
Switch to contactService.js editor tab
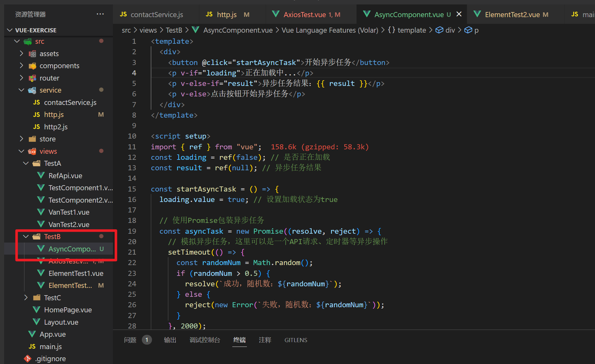(x=156, y=14)
